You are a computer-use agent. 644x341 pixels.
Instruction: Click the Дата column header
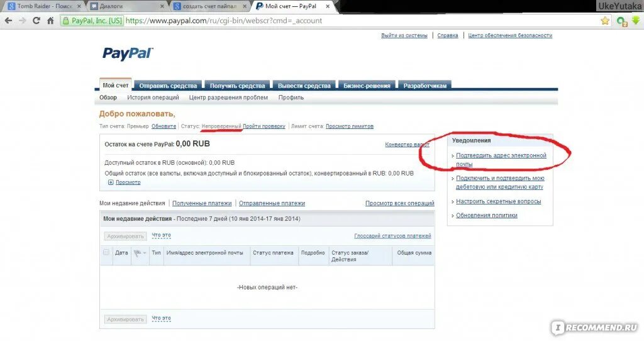121,253
